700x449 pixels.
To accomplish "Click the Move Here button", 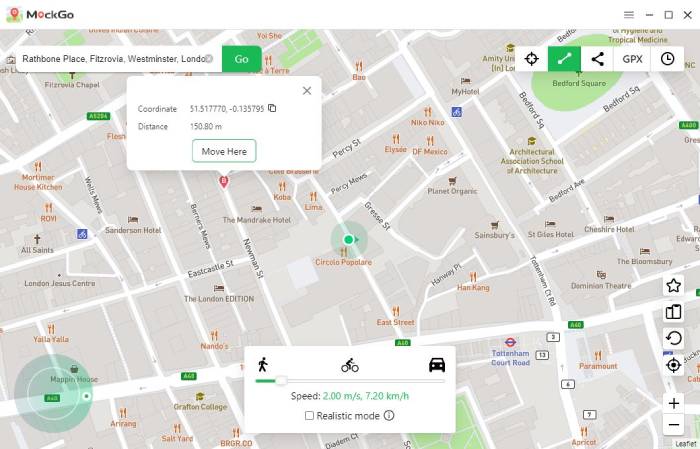I will 224,151.
